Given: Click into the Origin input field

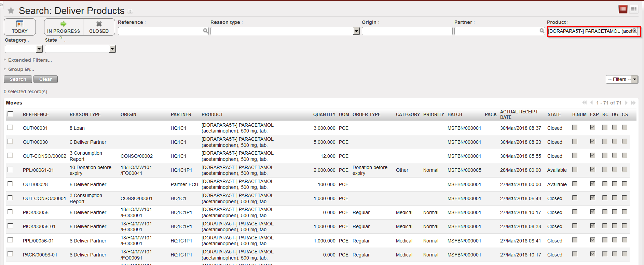Looking at the screenshot, I should [x=407, y=31].
